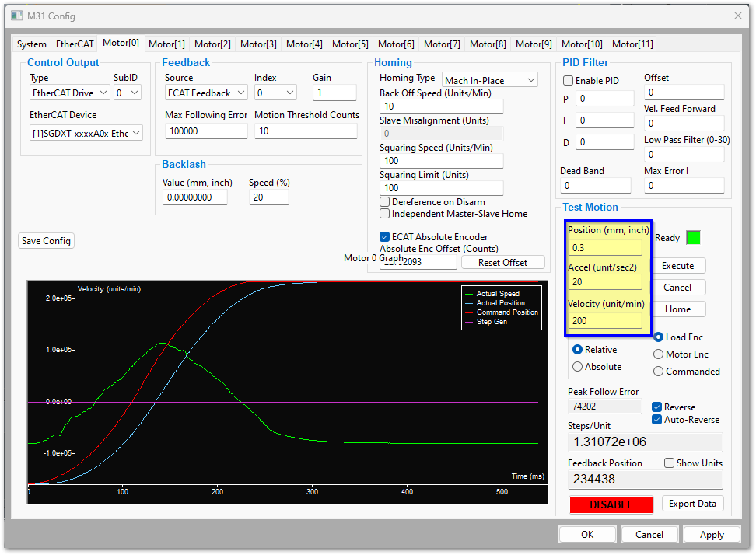The image size is (756, 555).
Task: Select the Absolute radio button
Action: [x=577, y=367]
